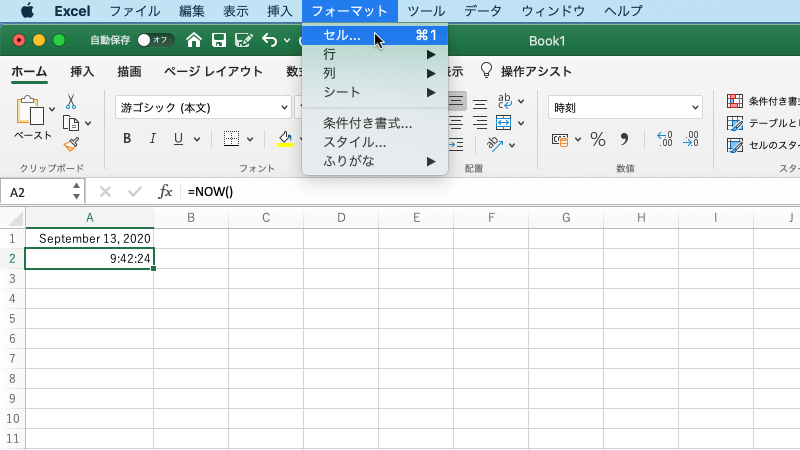Open the number format dropdown showing 時刻
Viewport: 800px width, 450px height.
click(695, 107)
